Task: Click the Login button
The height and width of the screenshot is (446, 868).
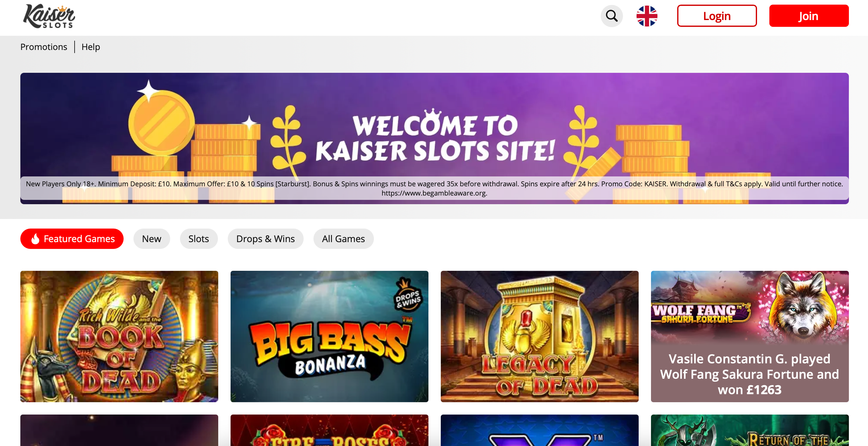Action: tap(717, 16)
